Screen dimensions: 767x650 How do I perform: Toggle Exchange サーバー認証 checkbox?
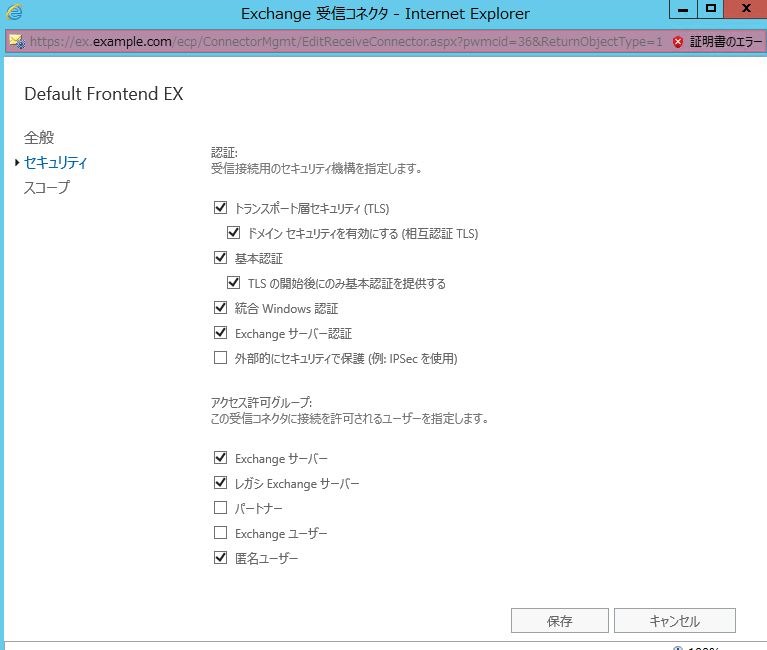click(x=221, y=333)
